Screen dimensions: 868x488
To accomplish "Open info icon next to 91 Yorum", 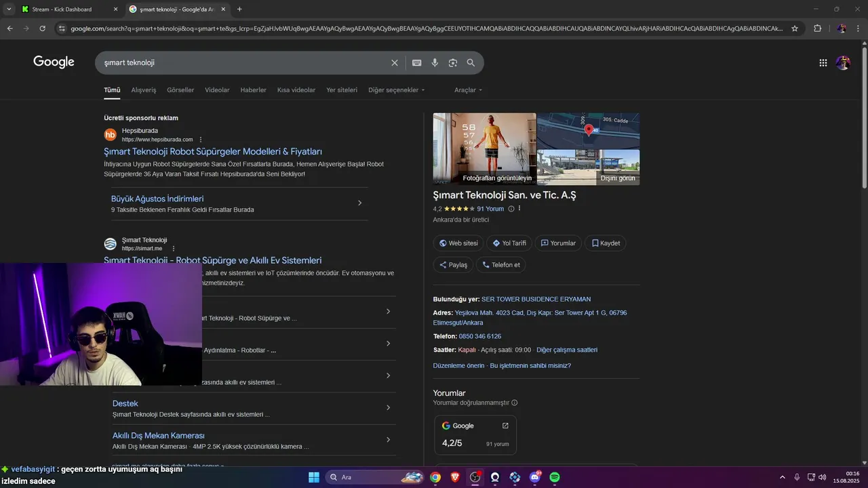I will click(x=511, y=209).
